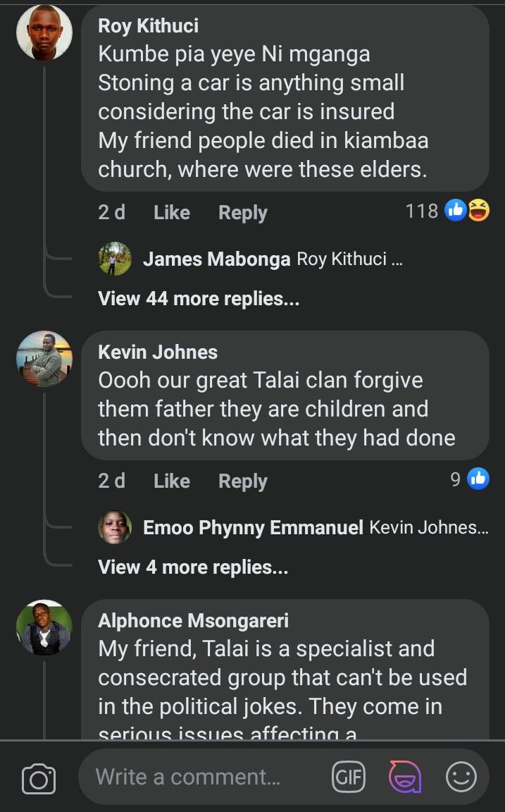Image resolution: width=505 pixels, height=812 pixels.
Task: Open Alphonce Msongareri's profile picture
Action: coord(44,627)
